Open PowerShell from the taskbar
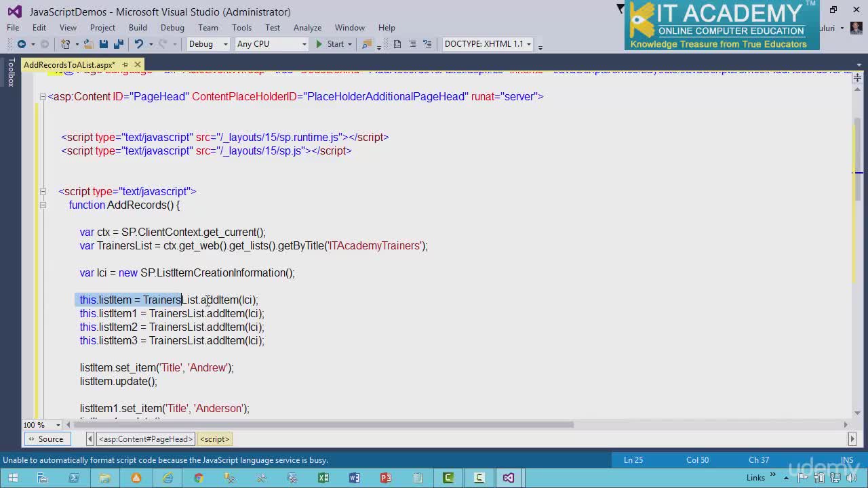The height and width of the screenshot is (488, 868). (x=74, y=478)
